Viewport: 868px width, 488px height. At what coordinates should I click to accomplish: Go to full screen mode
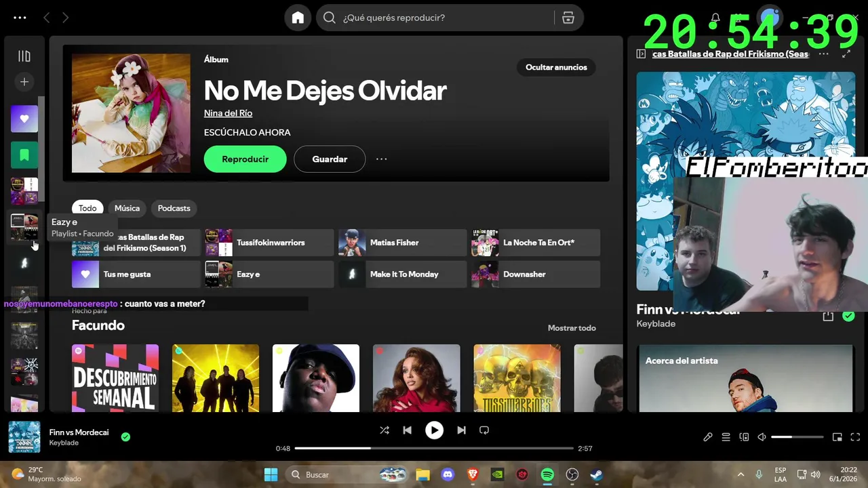coord(855,437)
